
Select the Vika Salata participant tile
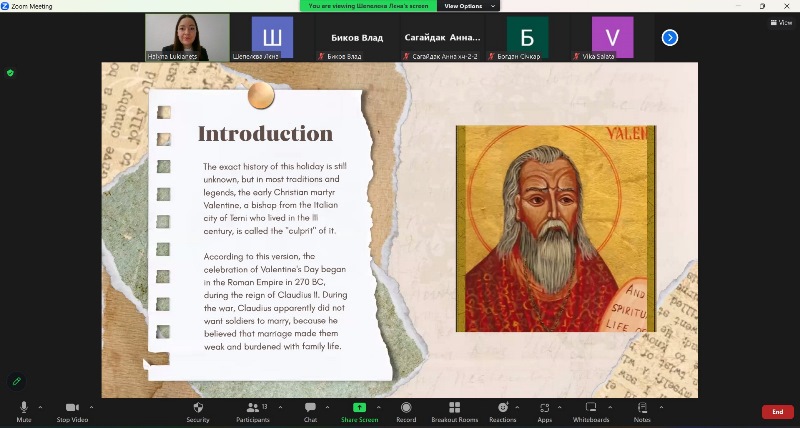coord(612,38)
